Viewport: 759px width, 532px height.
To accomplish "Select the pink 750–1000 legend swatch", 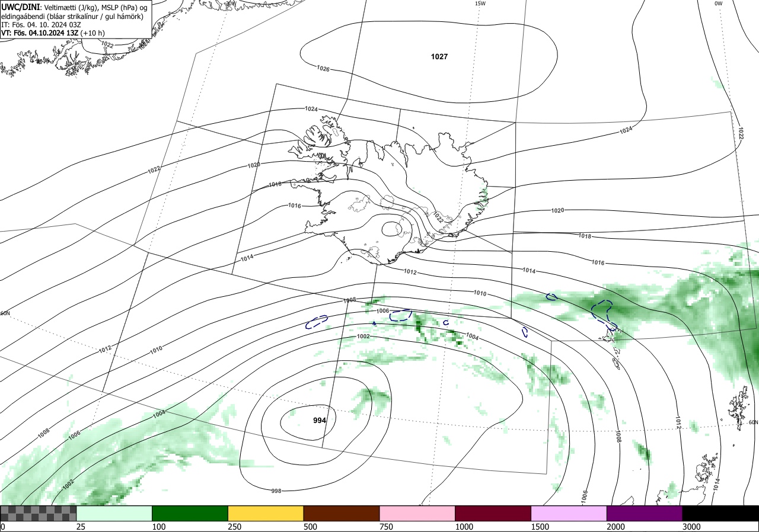I will click(x=417, y=513).
